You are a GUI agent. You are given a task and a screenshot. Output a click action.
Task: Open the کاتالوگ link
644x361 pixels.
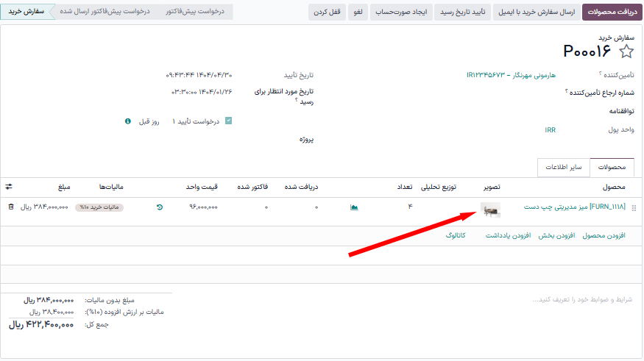(x=460, y=235)
